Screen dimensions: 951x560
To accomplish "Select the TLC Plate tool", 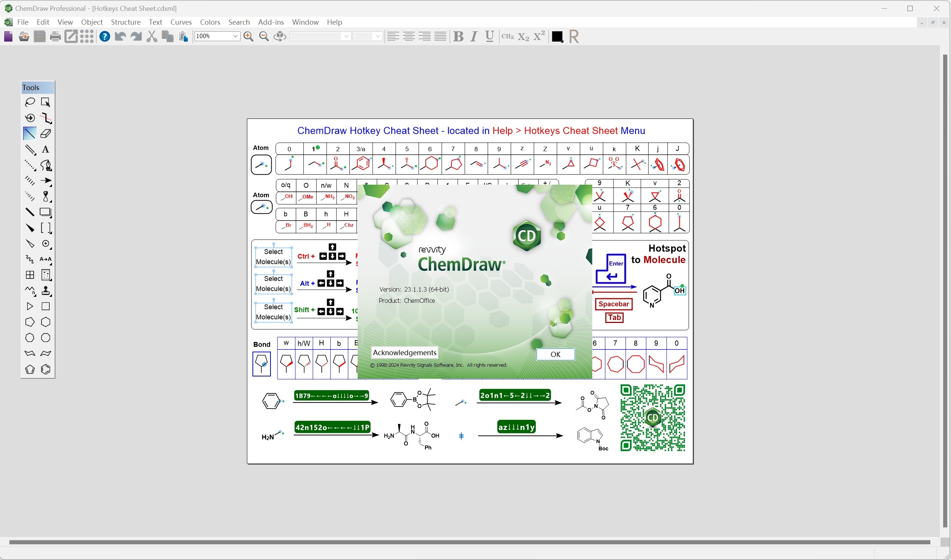I will pyautogui.click(x=46, y=275).
